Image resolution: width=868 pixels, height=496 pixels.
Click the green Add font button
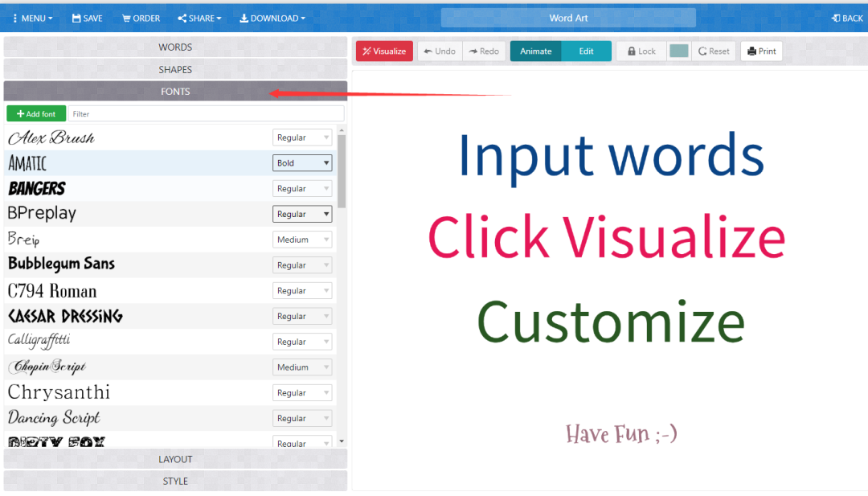point(36,113)
